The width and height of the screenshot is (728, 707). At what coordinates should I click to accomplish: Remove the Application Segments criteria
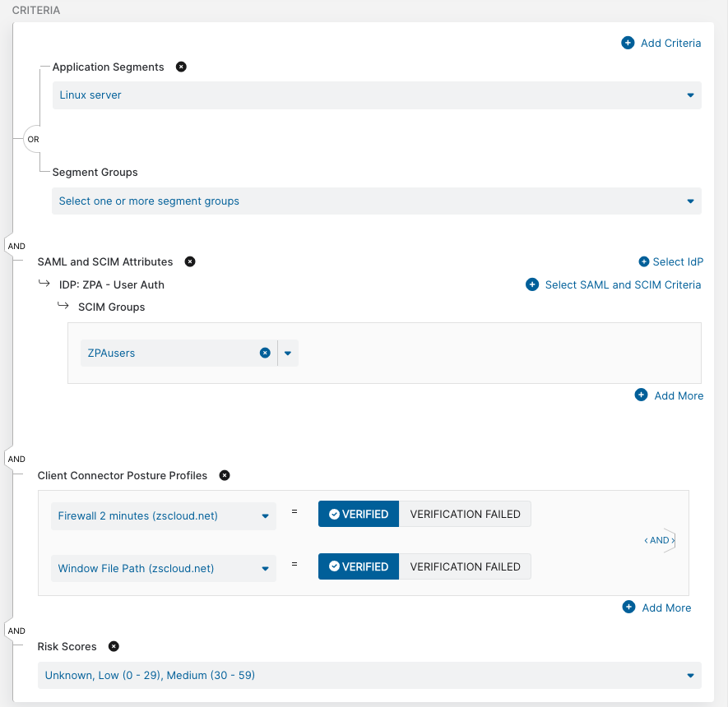pyautogui.click(x=181, y=67)
